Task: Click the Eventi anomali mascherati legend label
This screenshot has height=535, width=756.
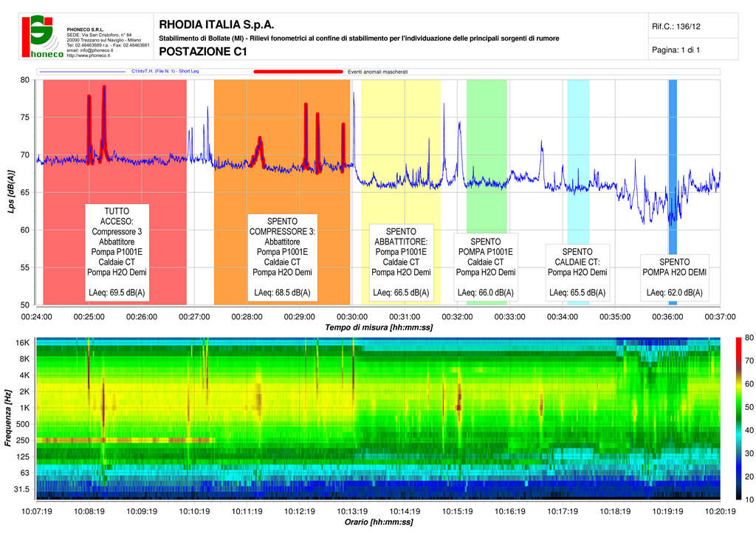Action: point(378,72)
